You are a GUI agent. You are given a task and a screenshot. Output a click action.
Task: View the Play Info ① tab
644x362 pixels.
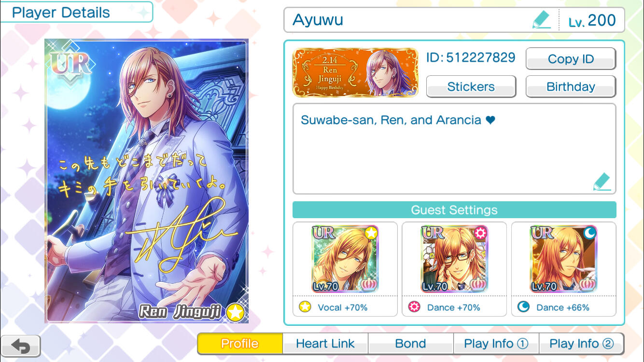coord(496,344)
